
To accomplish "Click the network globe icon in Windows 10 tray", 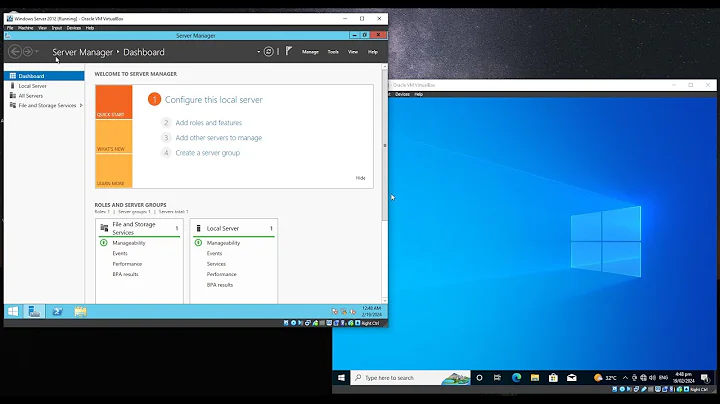I will point(643,378).
